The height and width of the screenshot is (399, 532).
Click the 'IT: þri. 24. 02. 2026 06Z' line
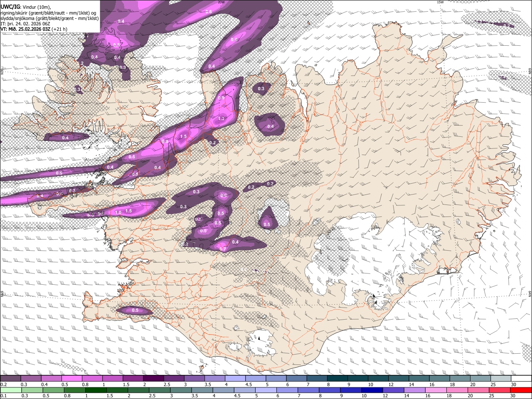tap(25, 24)
